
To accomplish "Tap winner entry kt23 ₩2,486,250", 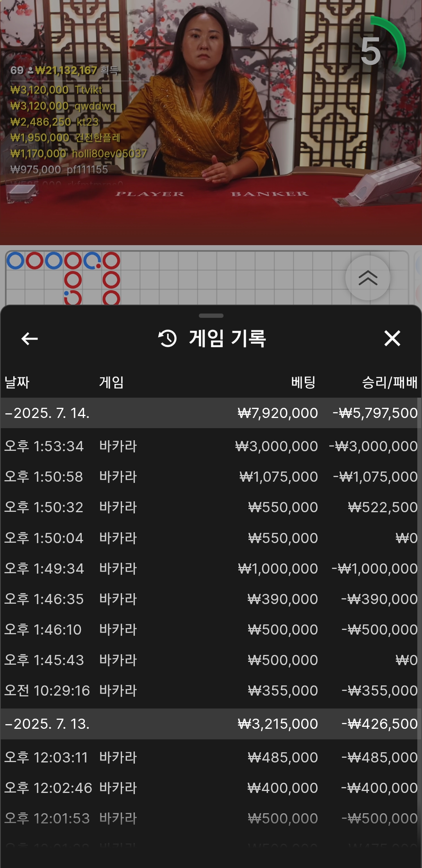I will [x=54, y=122].
